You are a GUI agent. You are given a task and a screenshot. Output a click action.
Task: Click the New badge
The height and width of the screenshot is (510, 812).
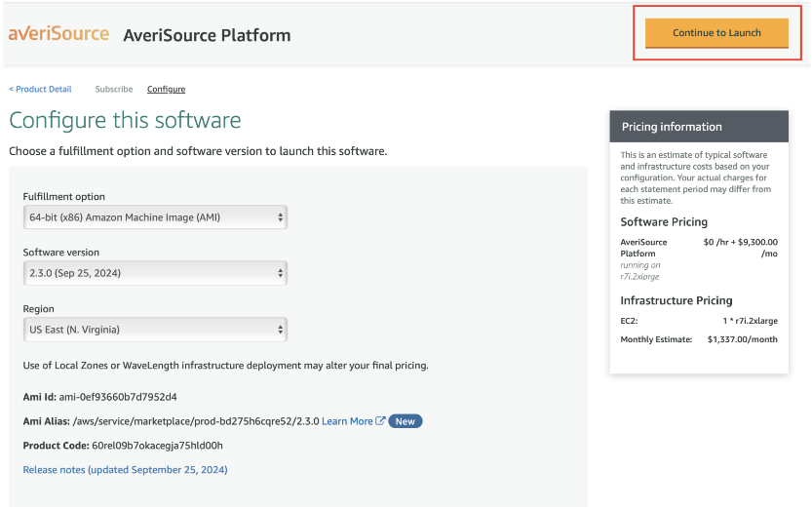(405, 421)
